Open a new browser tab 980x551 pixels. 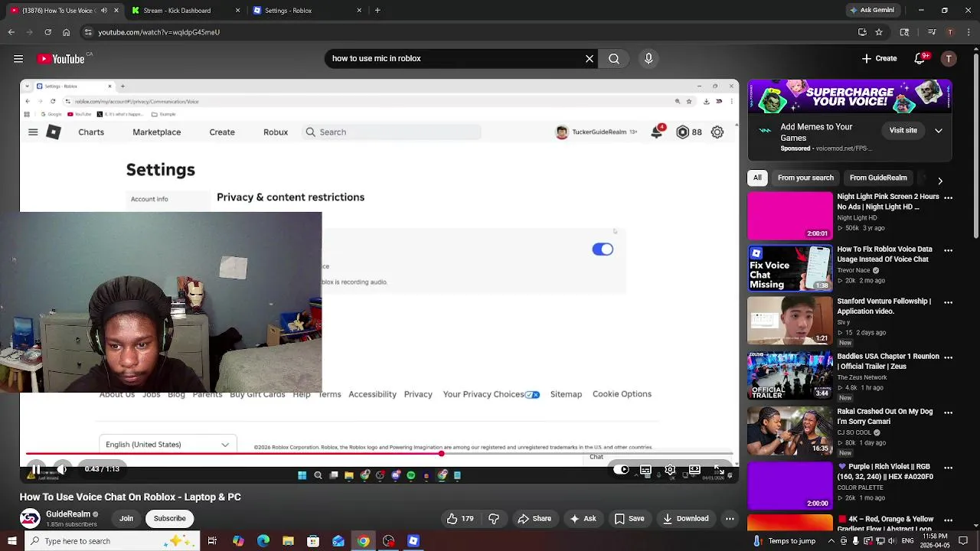click(377, 11)
